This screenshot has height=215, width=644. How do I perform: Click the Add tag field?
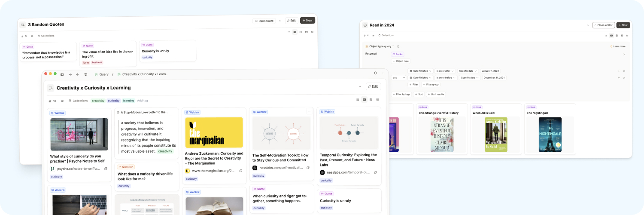[142, 101]
